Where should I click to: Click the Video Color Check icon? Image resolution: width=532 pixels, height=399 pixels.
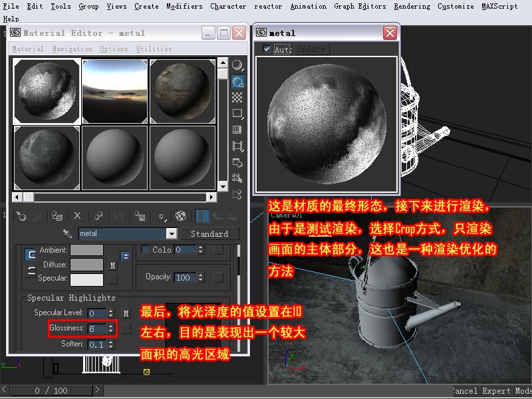click(x=237, y=130)
